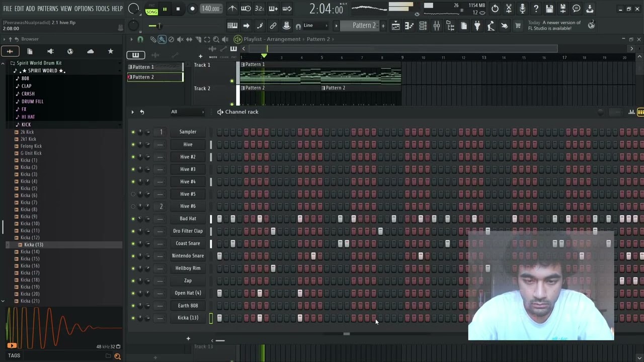Toggle the 3-2-1 countdown before recording
The width and height of the screenshot is (644, 362).
[x=260, y=9]
